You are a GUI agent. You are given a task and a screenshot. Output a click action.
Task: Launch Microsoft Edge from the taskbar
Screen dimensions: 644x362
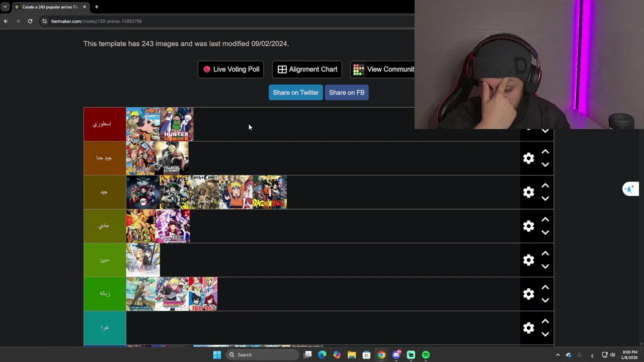[x=322, y=355]
